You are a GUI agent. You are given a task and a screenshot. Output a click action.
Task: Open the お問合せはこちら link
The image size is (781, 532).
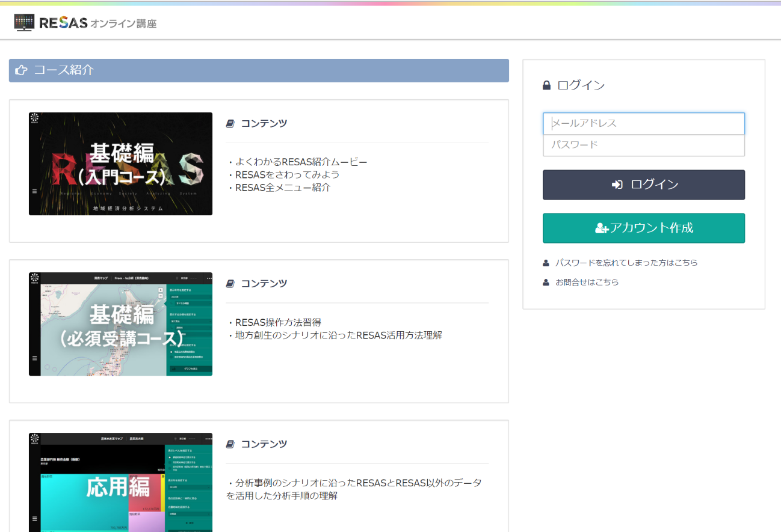click(x=587, y=282)
